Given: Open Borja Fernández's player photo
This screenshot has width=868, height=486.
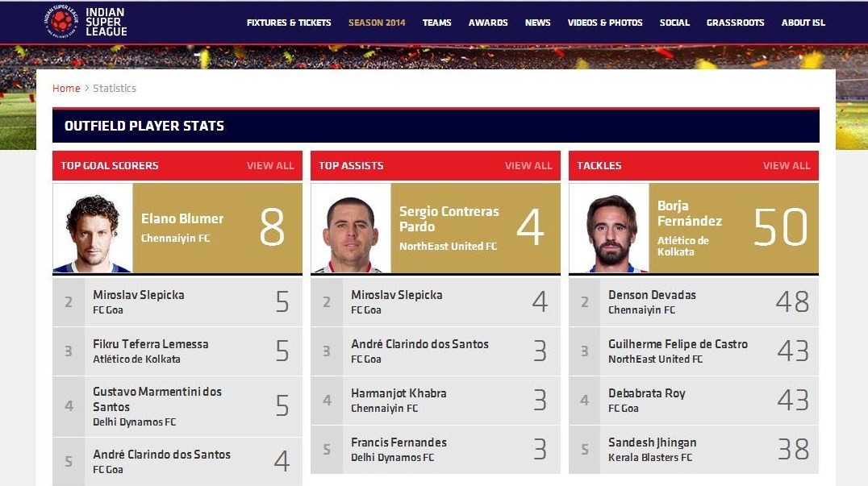Looking at the screenshot, I should coord(609,228).
